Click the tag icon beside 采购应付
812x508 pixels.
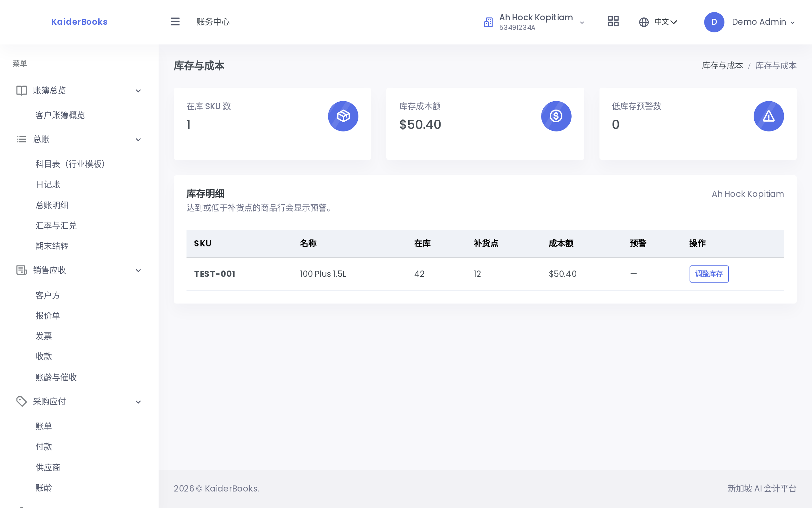click(x=22, y=402)
